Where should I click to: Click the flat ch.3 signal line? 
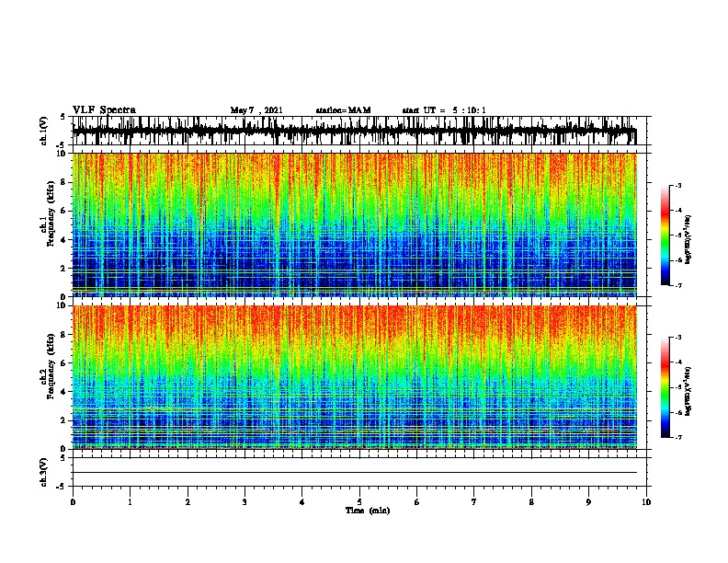[x=355, y=473]
